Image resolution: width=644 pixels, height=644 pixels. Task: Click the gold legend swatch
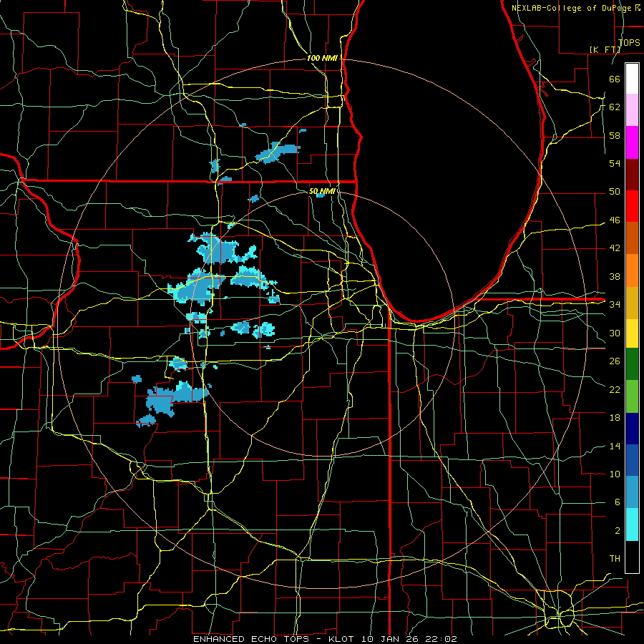(x=632, y=303)
